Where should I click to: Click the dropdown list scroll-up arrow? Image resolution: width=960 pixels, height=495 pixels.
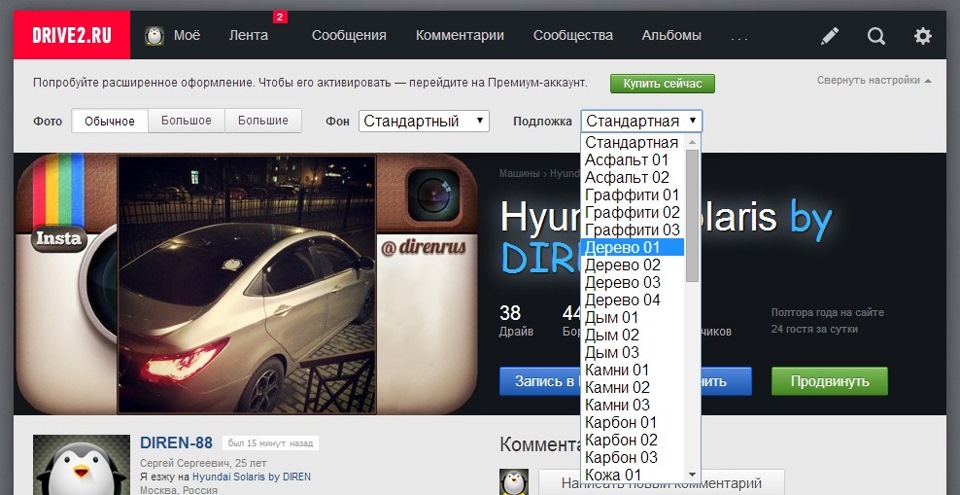692,142
